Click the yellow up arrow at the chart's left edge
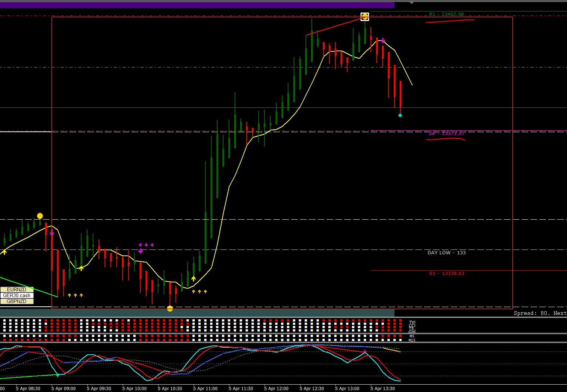 (4, 252)
